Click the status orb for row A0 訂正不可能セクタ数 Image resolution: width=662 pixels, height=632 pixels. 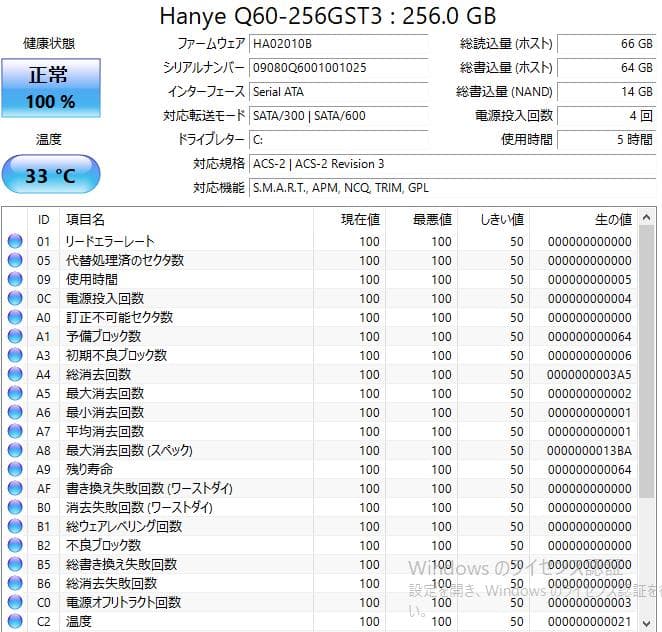[x=15, y=317]
